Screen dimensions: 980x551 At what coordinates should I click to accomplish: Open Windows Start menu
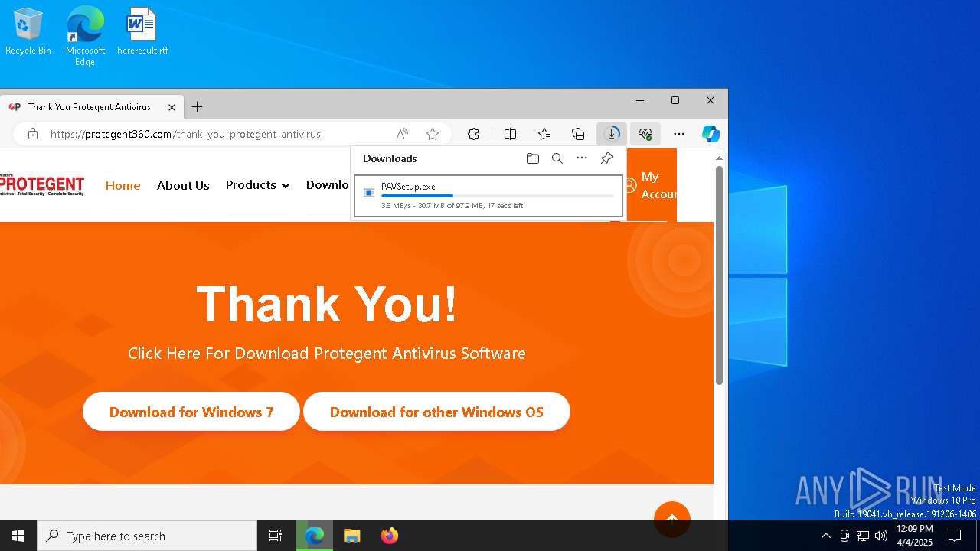click(x=18, y=536)
